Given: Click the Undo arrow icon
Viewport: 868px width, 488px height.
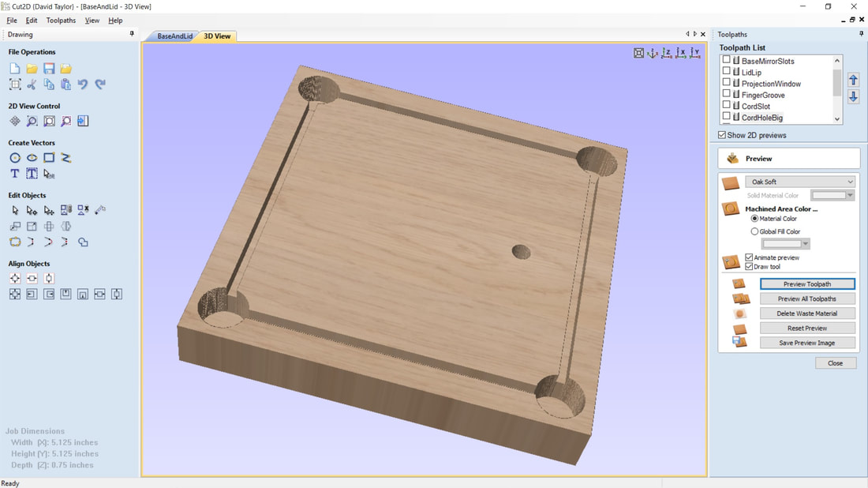Looking at the screenshot, I should (x=83, y=84).
